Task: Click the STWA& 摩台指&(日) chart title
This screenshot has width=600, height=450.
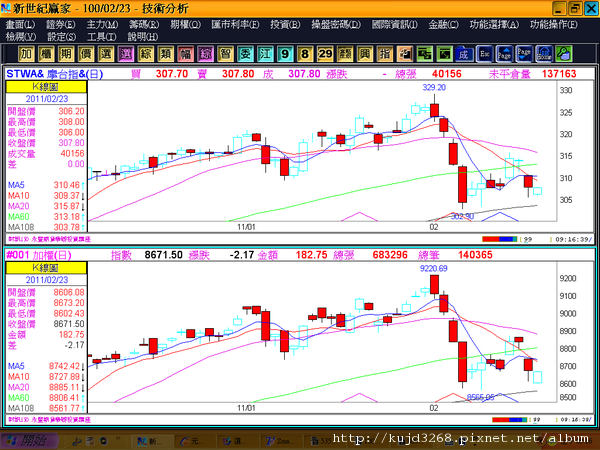Action: (x=55, y=74)
